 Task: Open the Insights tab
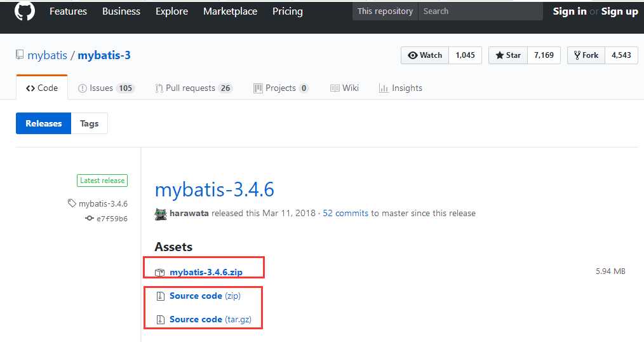click(401, 88)
